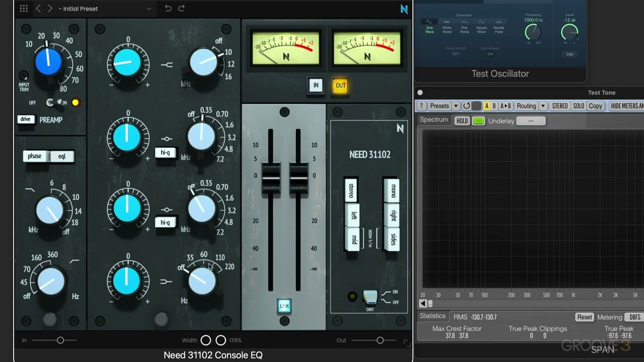Toggle the green Spectrum enable button
The width and height of the screenshot is (644, 362).
[x=478, y=121]
